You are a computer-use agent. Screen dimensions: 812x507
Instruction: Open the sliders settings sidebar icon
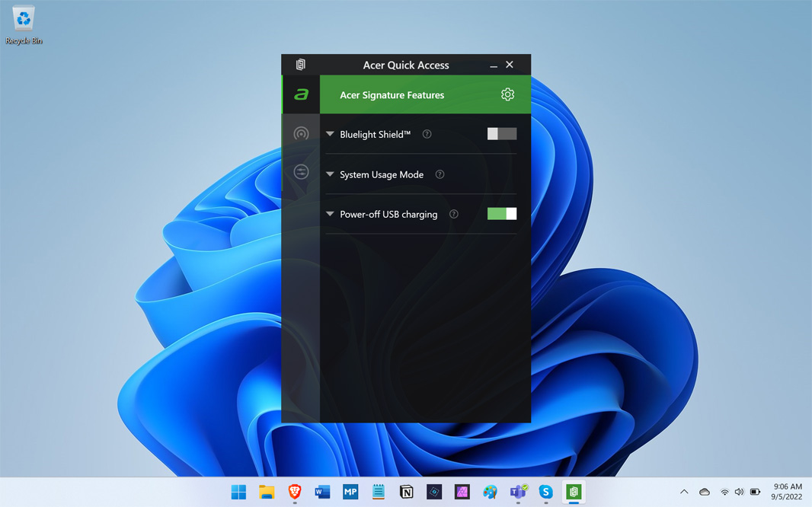(x=301, y=172)
